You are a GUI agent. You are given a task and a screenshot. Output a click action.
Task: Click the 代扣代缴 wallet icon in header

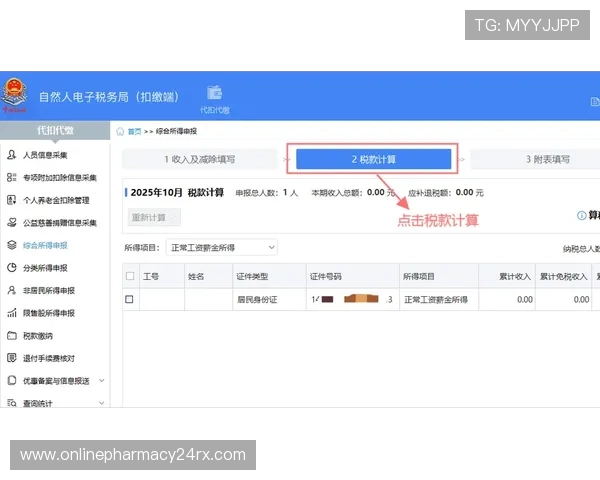[x=215, y=93]
